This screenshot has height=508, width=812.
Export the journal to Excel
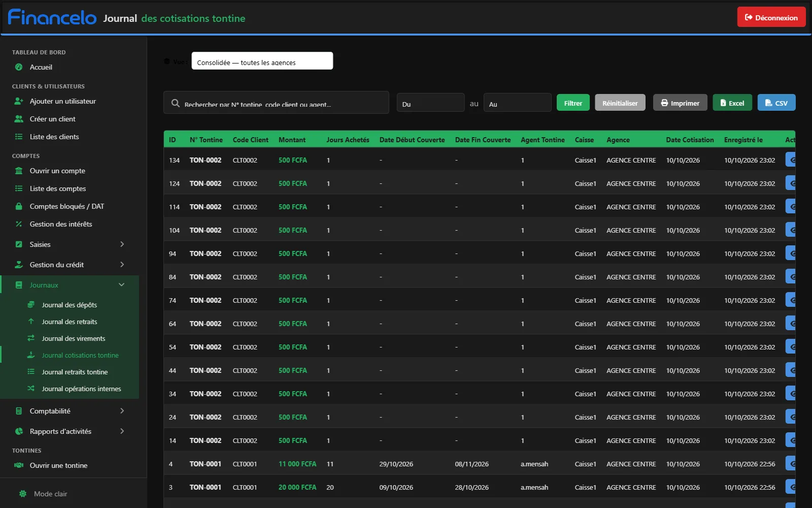click(x=732, y=103)
